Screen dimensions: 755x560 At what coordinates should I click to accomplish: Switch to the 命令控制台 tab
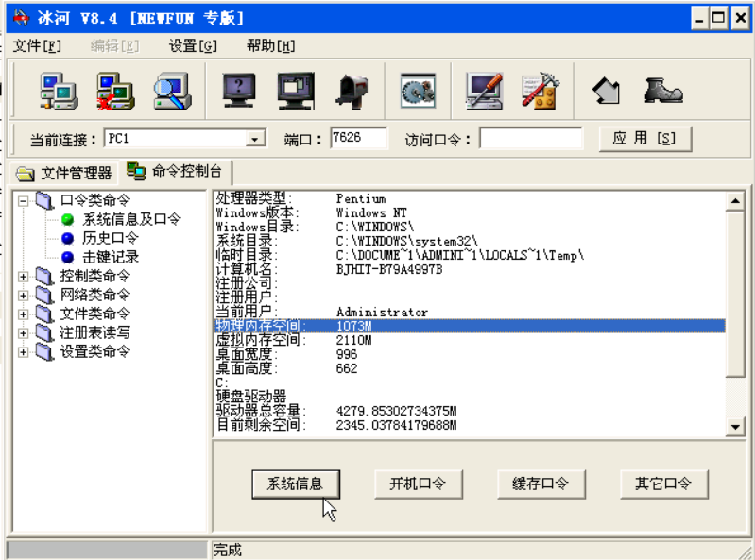coord(174,171)
